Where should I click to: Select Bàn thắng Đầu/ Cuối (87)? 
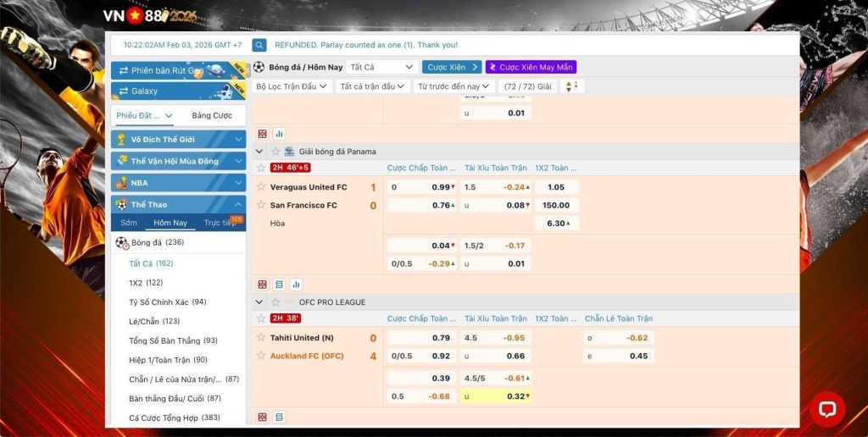(175, 398)
